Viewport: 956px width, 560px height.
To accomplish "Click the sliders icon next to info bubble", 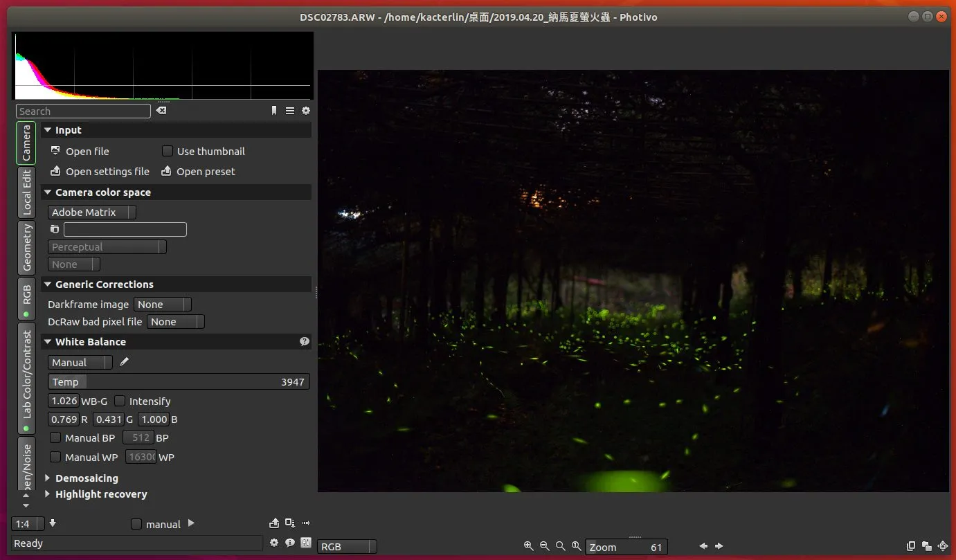I will click(306, 543).
